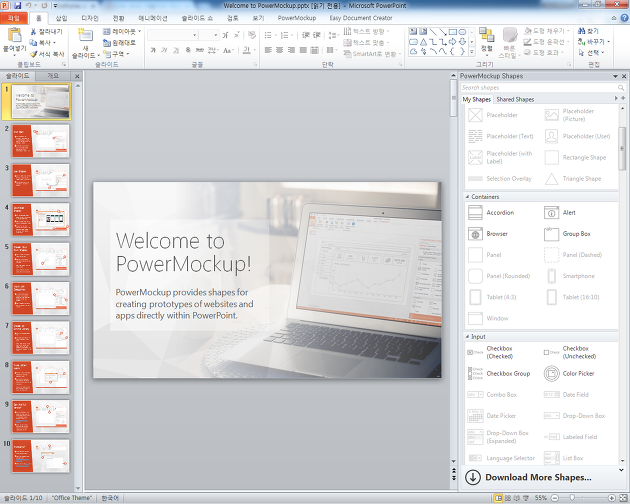The height and width of the screenshot is (504, 630).
Task: Click the Undo arrow in quick access toolbar
Action: (29, 6)
